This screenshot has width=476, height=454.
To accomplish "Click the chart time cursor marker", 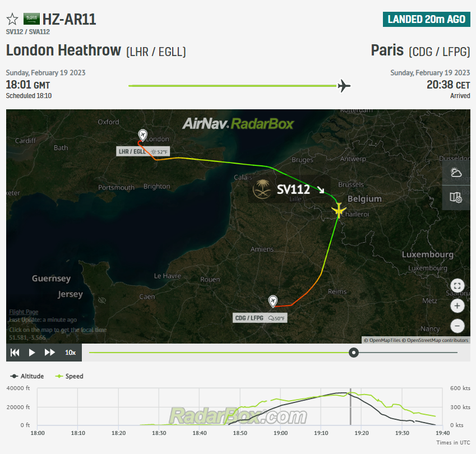I will tap(350, 407).
